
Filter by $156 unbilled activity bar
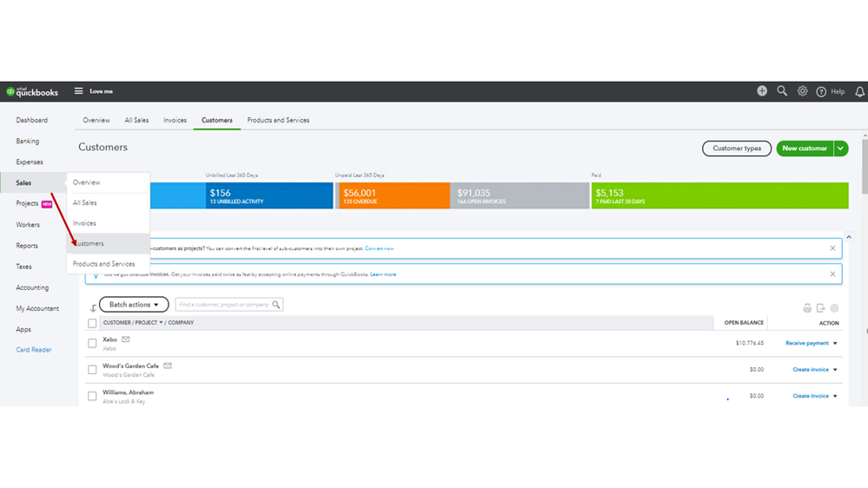click(269, 196)
